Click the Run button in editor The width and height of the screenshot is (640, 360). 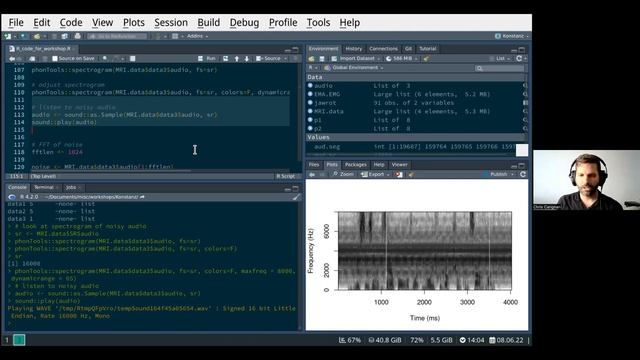pyautogui.click(x=207, y=59)
